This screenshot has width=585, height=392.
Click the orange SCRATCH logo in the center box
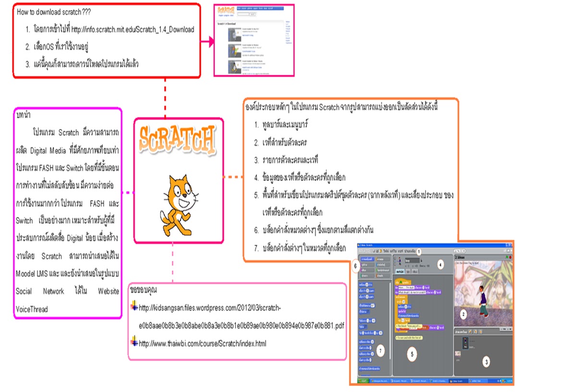point(178,139)
